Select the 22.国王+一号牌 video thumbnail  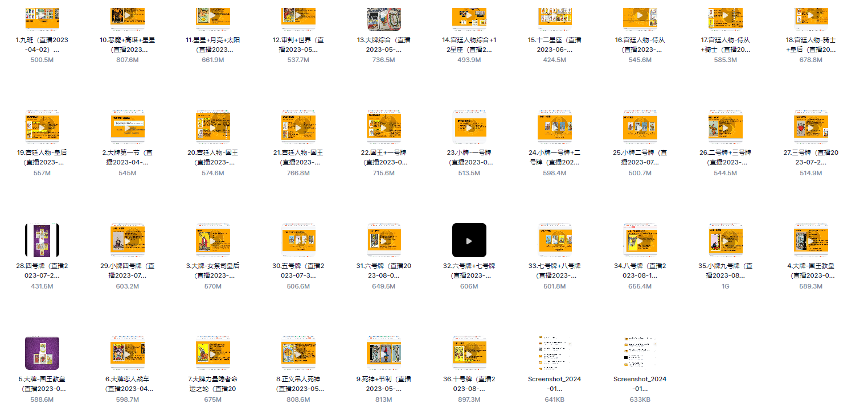pos(384,127)
